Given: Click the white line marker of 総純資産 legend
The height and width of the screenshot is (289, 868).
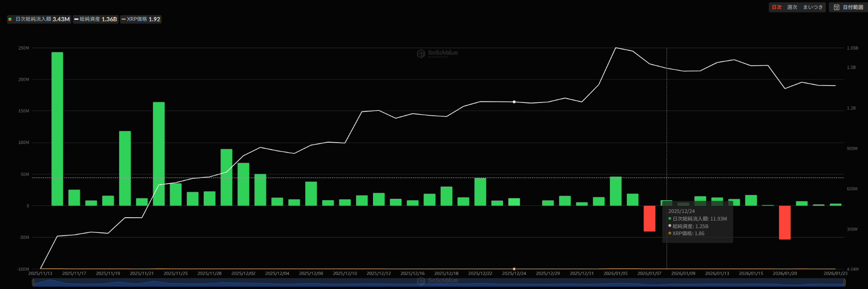Looking at the screenshot, I should coord(77,19).
